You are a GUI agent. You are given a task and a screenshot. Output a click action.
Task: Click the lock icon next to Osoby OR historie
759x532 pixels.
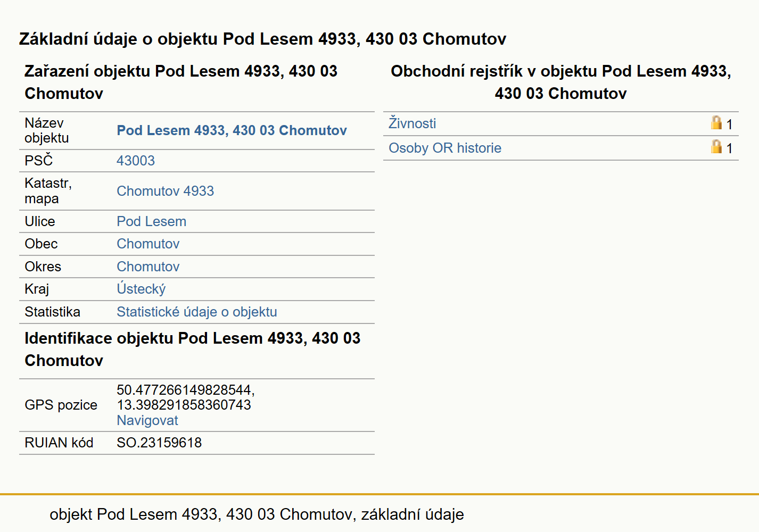716,147
